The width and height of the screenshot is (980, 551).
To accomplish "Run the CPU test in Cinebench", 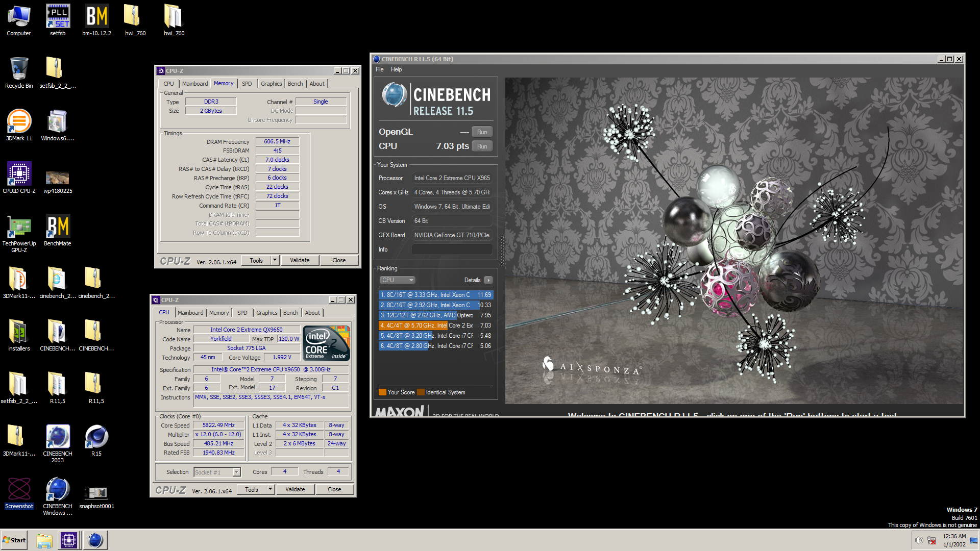I will tap(482, 146).
